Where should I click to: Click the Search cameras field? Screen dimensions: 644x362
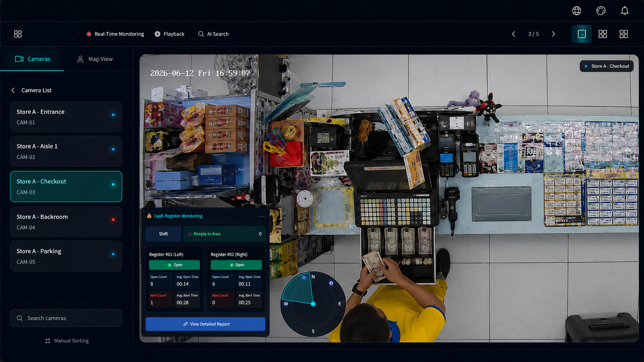pos(66,318)
